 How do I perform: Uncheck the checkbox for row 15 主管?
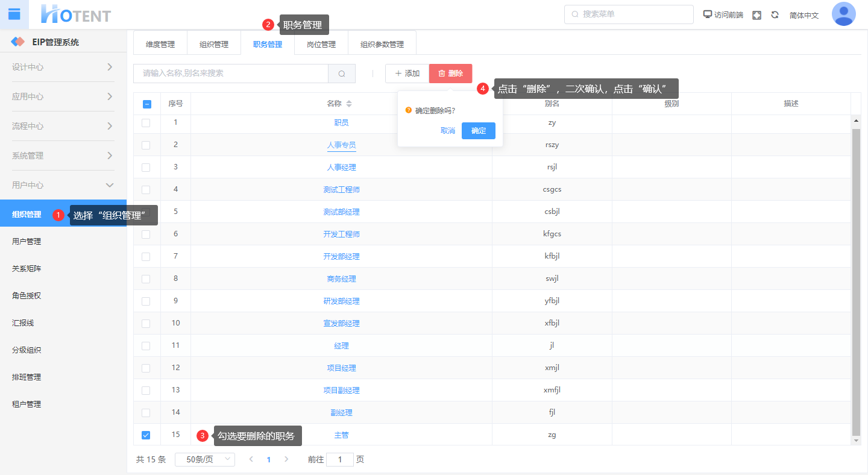[146, 435]
